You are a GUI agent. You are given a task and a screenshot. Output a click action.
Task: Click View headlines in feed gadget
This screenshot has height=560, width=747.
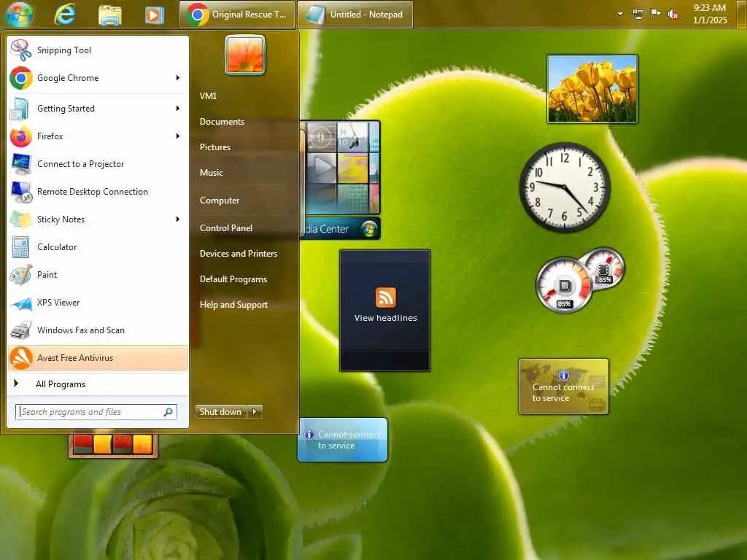385,318
